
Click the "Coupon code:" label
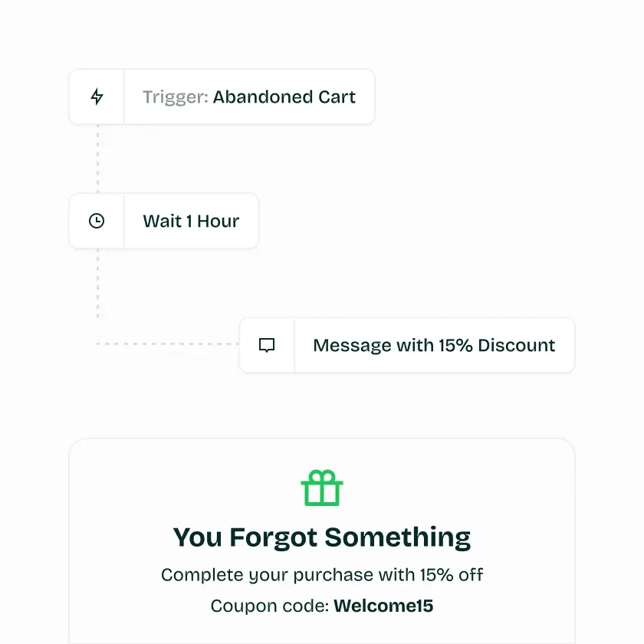(x=270, y=606)
